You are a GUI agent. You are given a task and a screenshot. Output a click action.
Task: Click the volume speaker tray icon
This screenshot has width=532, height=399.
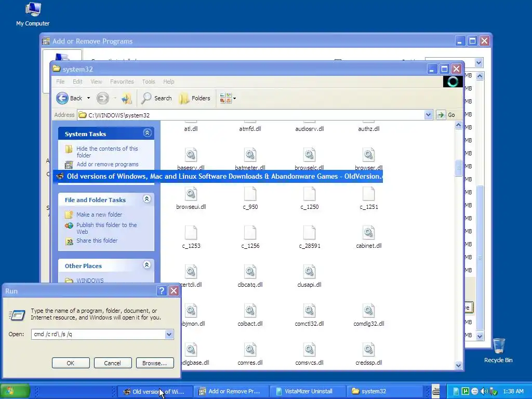484,391
